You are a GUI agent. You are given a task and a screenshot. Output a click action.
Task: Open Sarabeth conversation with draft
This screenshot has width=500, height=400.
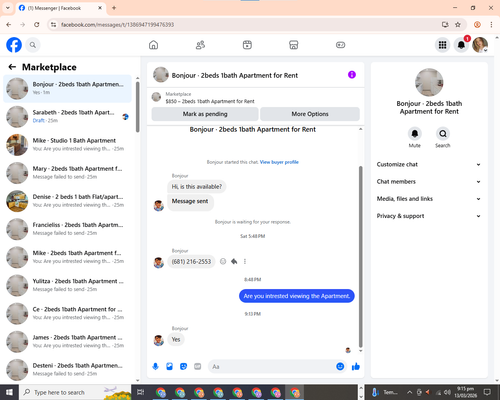[67, 117]
